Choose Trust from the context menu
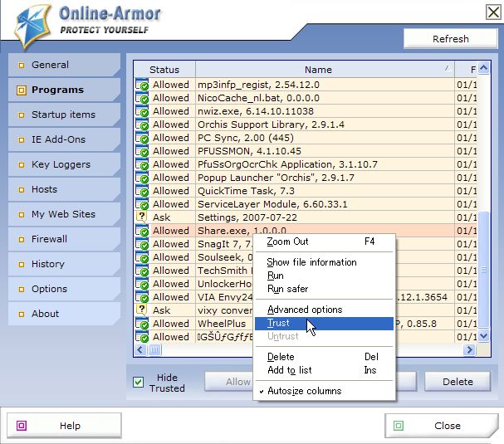Viewport: 504px width, 444px height. tap(325, 323)
